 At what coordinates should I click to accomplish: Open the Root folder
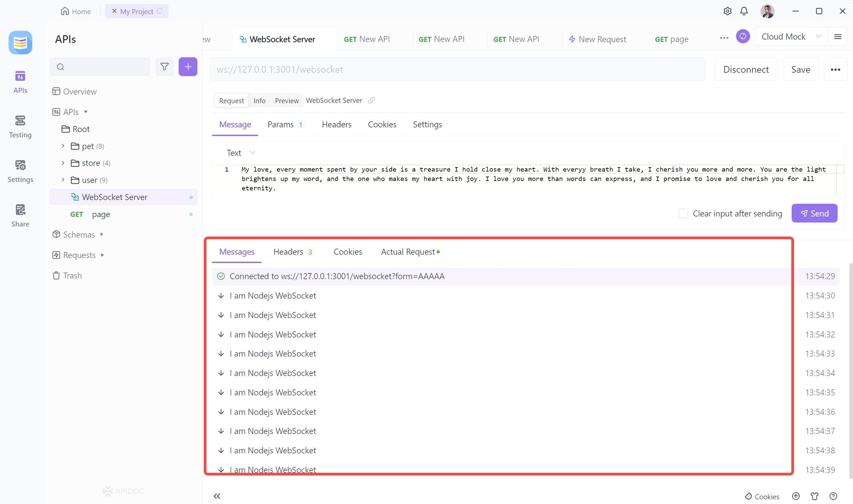(x=75, y=129)
